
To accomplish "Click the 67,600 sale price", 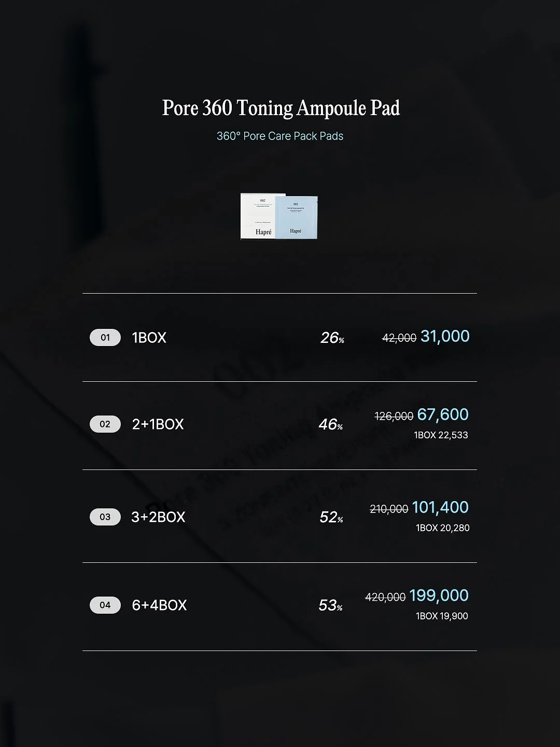I will click(x=443, y=414).
